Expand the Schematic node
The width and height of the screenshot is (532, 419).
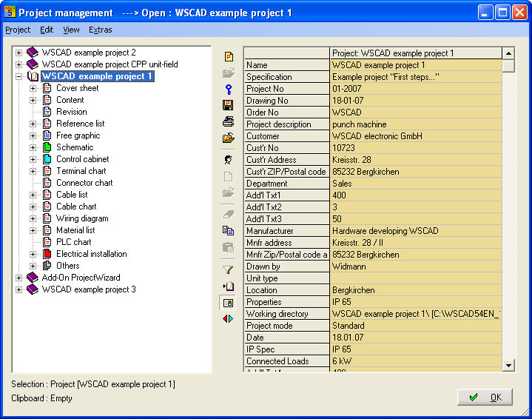[x=33, y=148]
